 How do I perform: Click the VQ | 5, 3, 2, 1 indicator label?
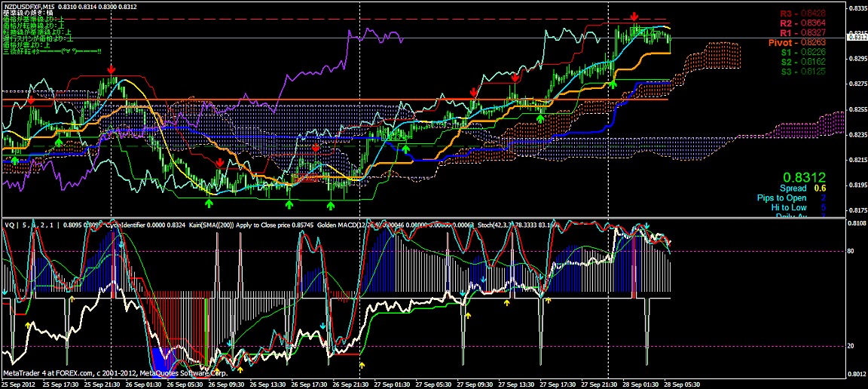click(x=30, y=225)
